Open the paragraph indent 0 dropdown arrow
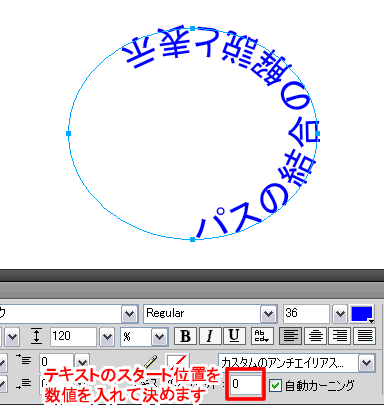The height and width of the screenshot is (413, 384). [x=82, y=361]
